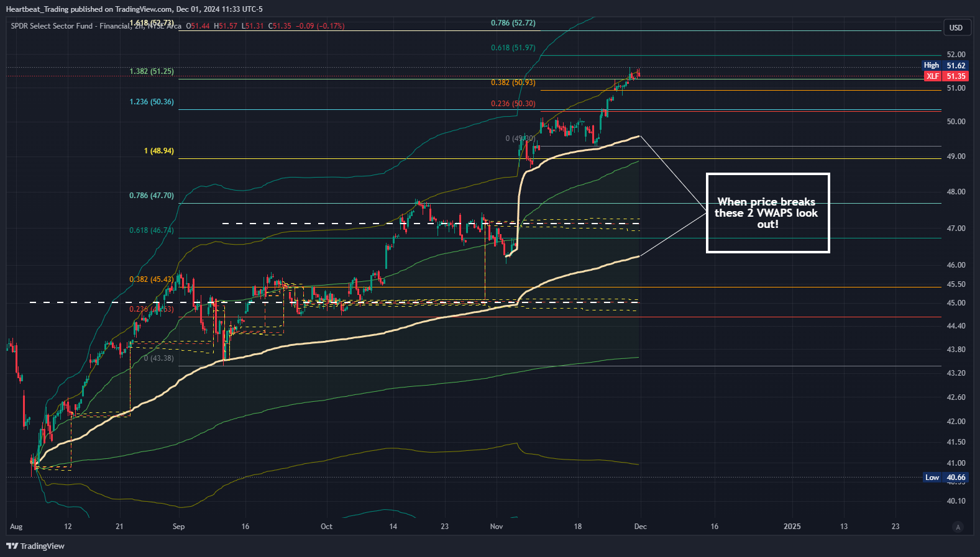This screenshot has height=557, width=980.
Task: Click the 47.00 price axis tick
Action: pyautogui.click(x=956, y=229)
